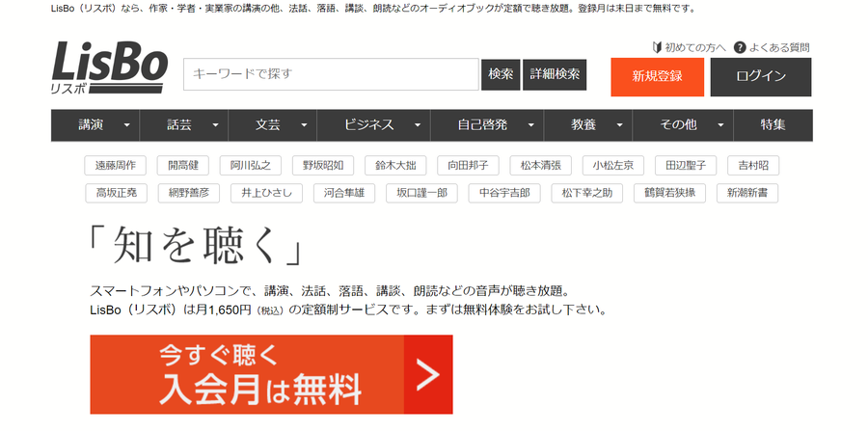Image resolution: width=868 pixels, height=431 pixels.
Task: Click the 今すぐ聴く 入会月は無料 banner
Action: click(x=271, y=374)
